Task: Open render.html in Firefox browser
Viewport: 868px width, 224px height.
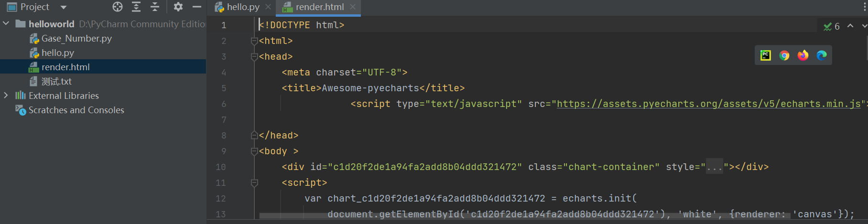Action: point(803,55)
